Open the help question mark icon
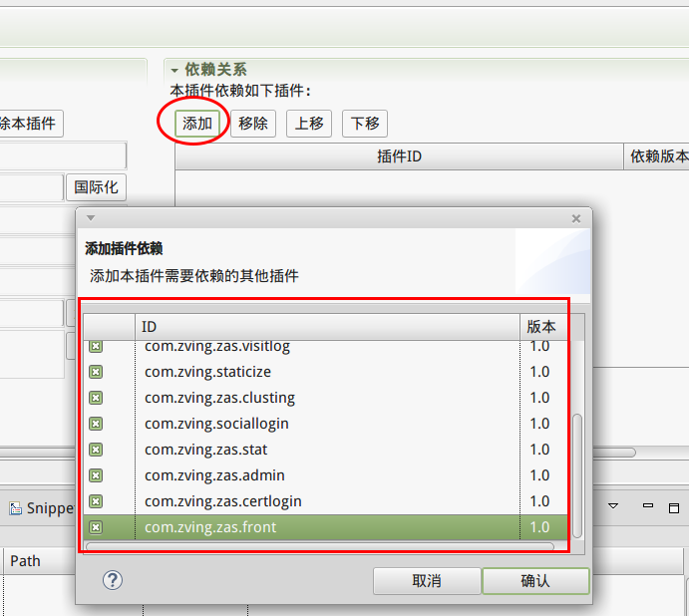Viewport: 689px width, 616px height. point(113,580)
